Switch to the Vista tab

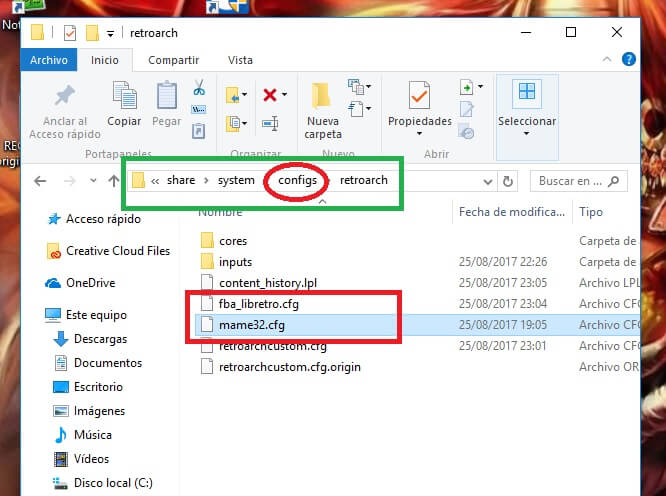tap(240, 60)
